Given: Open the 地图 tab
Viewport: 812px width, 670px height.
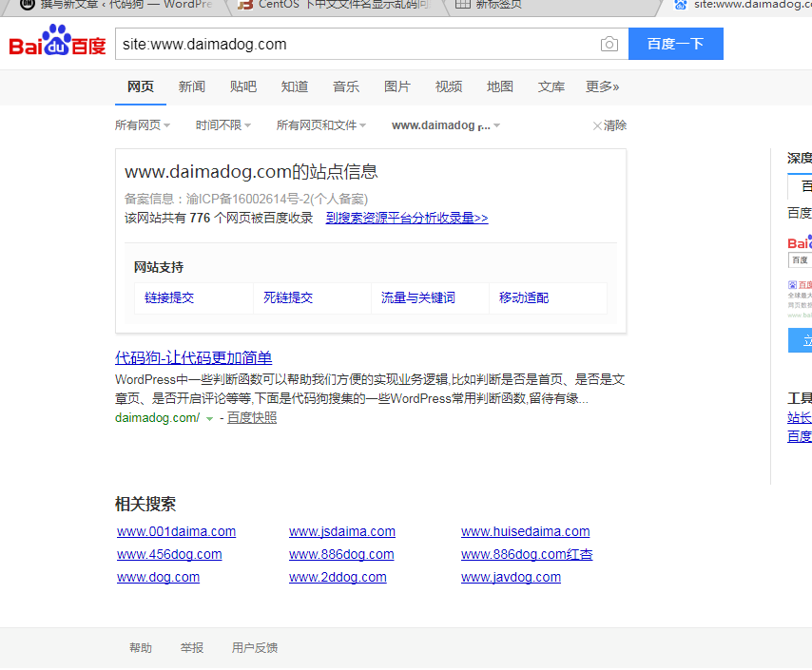Looking at the screenshot, I should tap(500, 86).
